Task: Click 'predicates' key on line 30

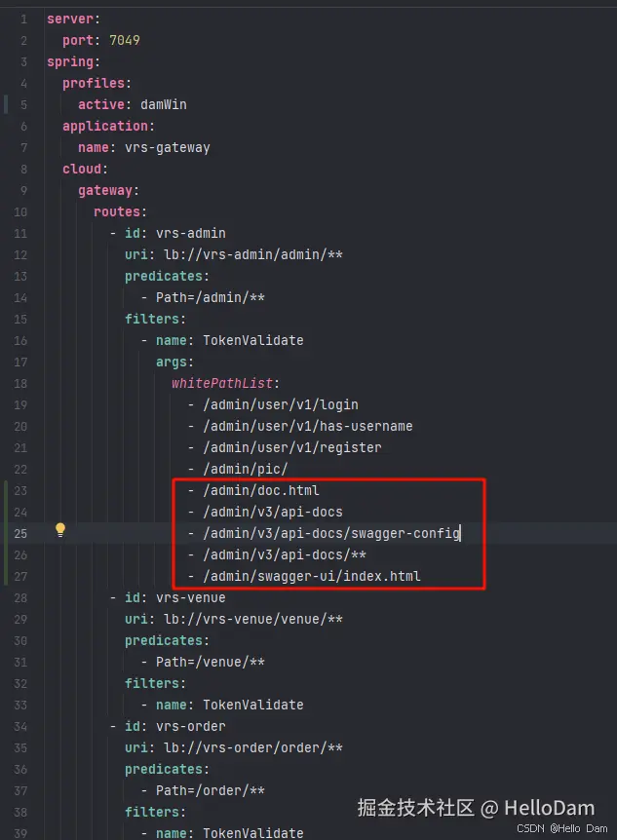Action: (164, 640)
